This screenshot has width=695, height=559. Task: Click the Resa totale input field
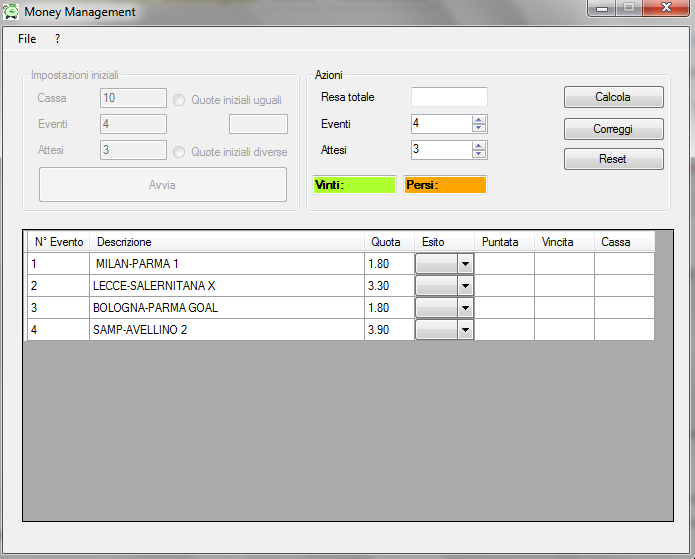pyautogui.click(x=449, y=97)
